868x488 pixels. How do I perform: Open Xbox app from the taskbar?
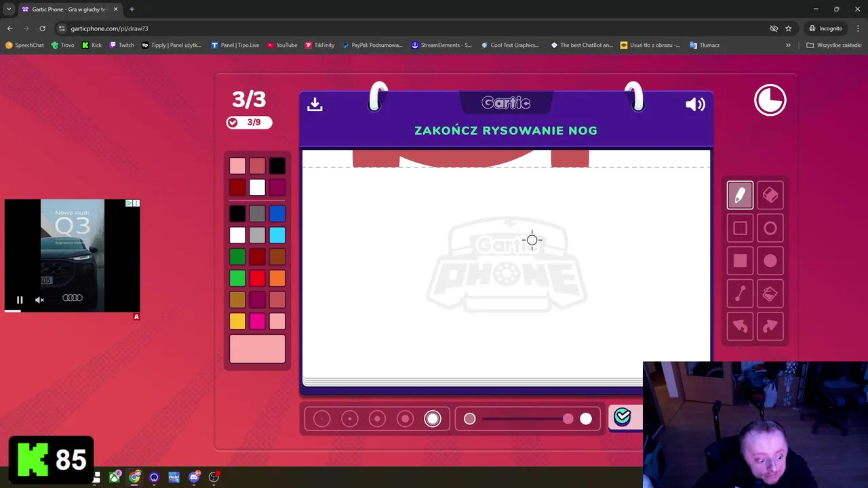tap(115, 477)
